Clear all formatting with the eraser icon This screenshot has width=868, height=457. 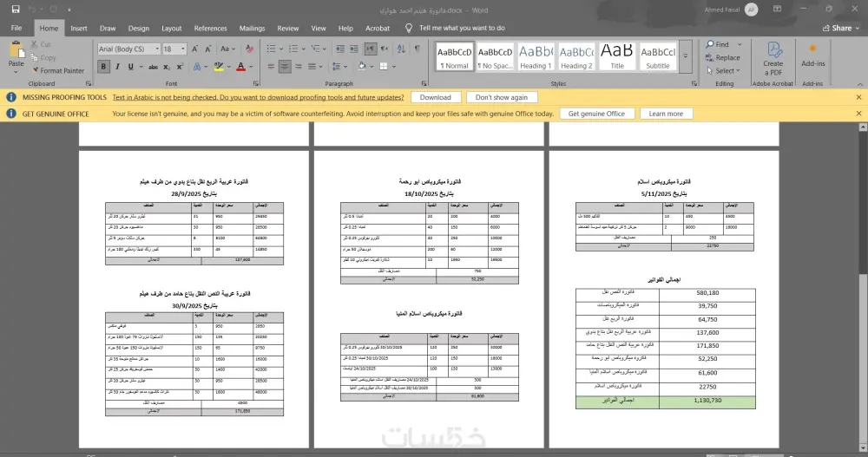[x=250, y=49]
